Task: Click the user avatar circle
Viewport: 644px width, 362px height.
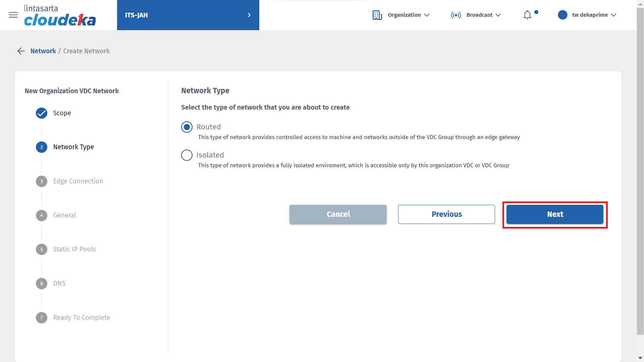Action: pyautogui.click(x=562, y=15)
